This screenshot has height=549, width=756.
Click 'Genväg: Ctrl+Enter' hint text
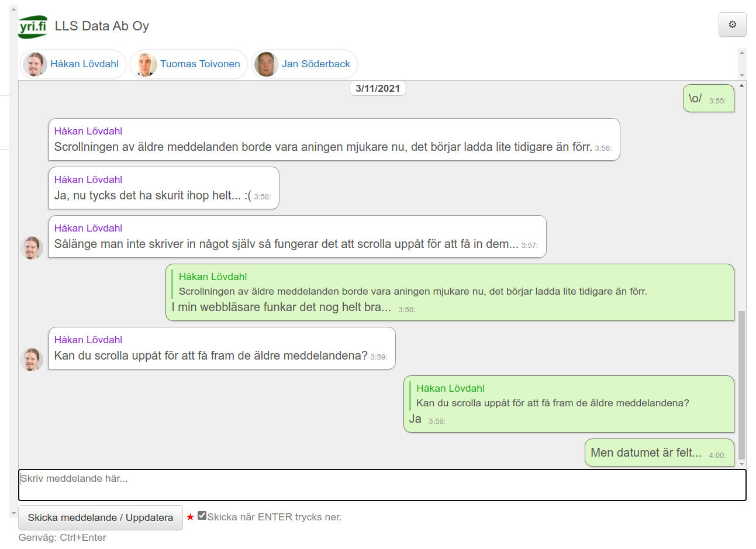(63, 537)
